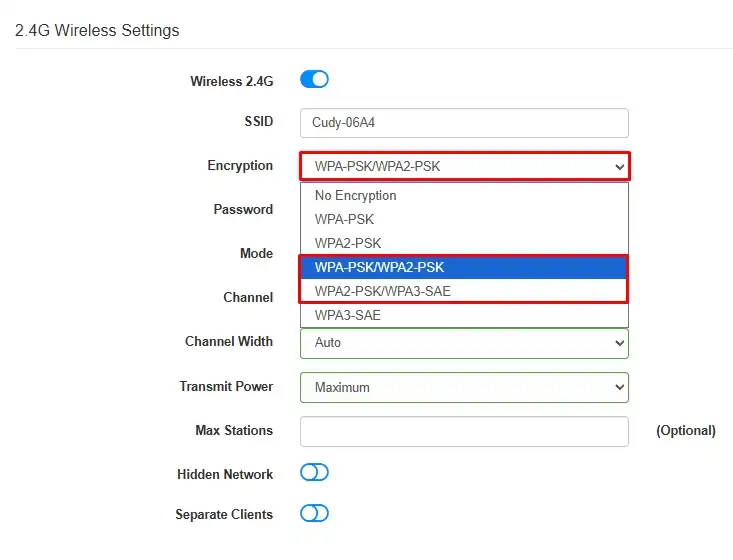Select WPA3-SAE encryption option
733x560 pixels.
coord(464,315)
